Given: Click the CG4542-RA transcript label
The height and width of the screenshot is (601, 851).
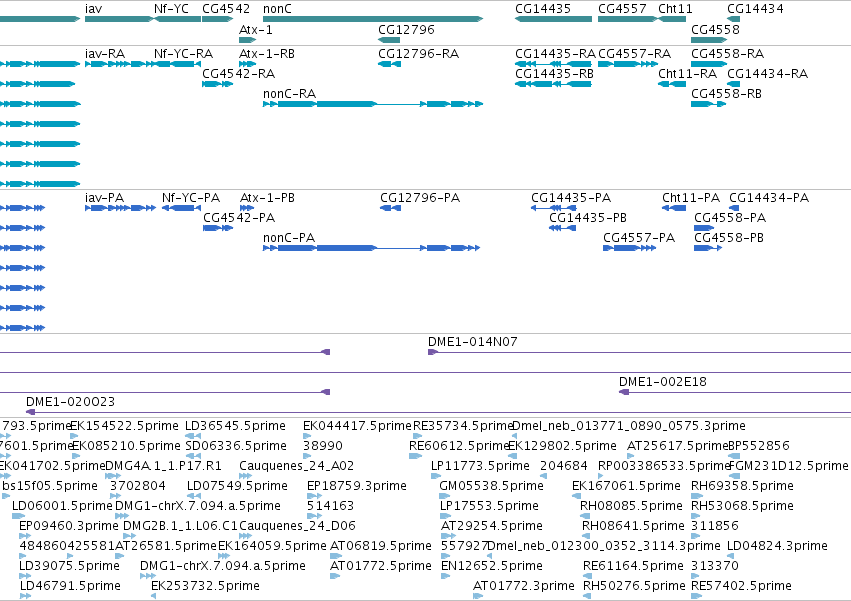Looking at the screenshot, I should click(239, 74).
